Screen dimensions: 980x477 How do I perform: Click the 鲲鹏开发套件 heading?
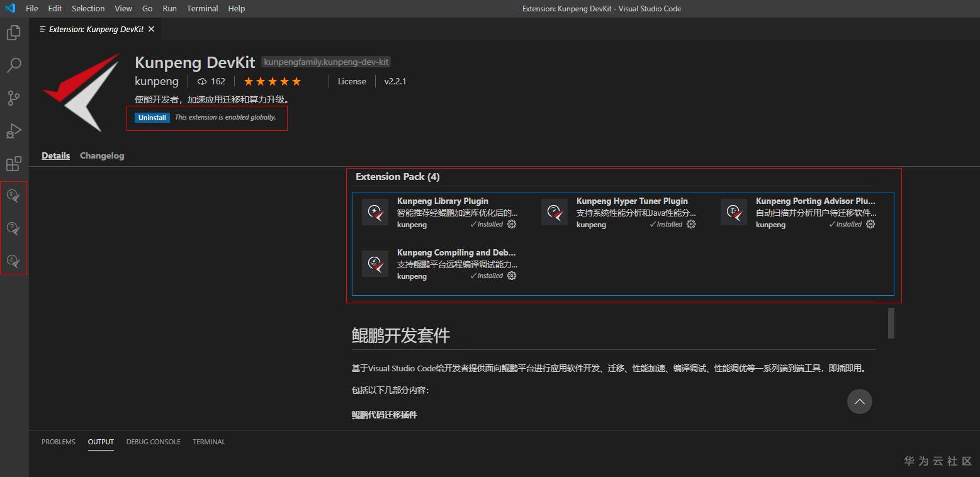(x=401, y=335)
